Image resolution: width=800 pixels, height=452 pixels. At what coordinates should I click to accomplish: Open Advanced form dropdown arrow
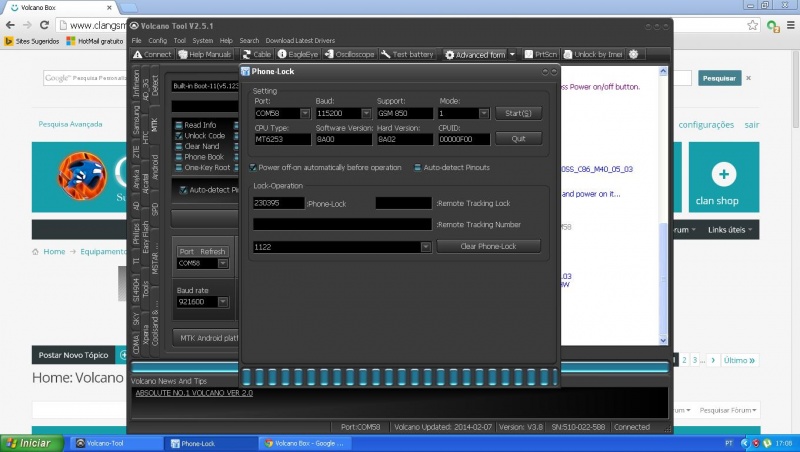(x=512, y=54)
